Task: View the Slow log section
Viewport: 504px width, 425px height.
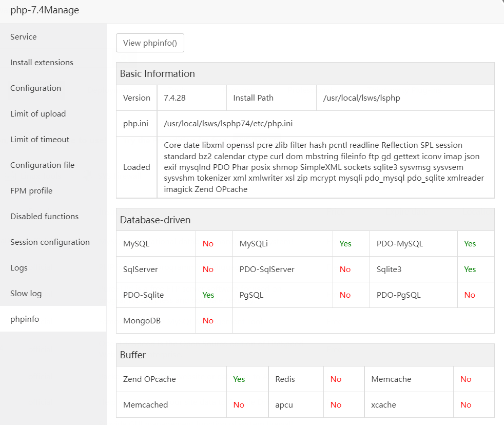Action: click(x=26, y=294)
